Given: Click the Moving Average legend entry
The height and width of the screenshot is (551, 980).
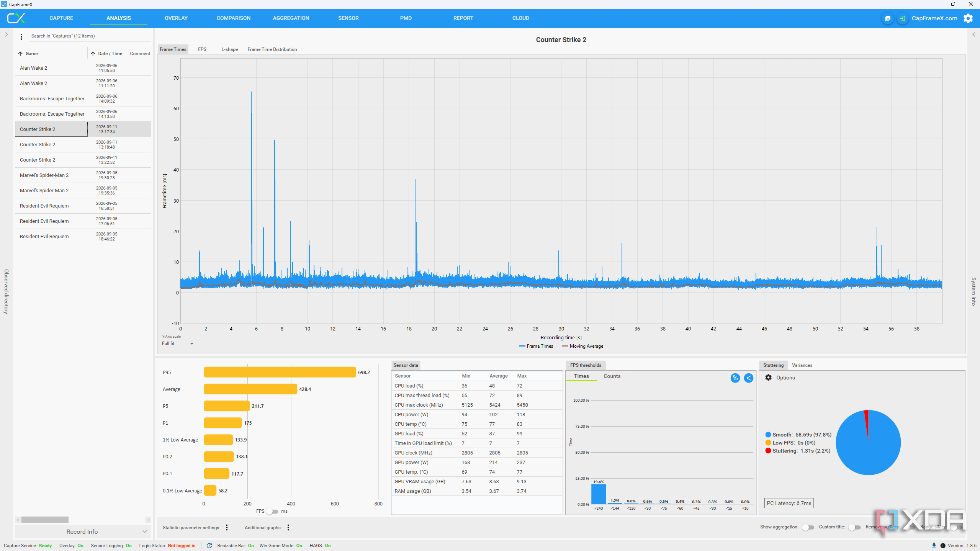Looking at the screenshot, I should tap(582, 346).
